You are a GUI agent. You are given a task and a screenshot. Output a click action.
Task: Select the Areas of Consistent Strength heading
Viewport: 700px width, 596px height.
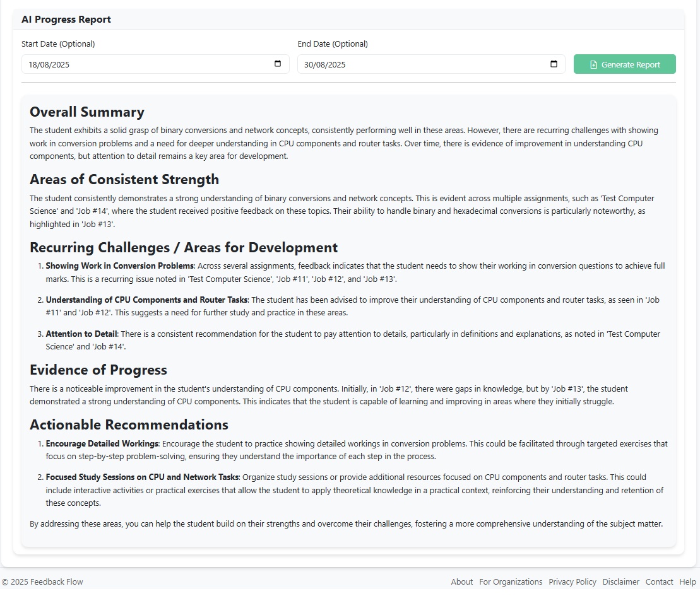[x=124, y=179]
